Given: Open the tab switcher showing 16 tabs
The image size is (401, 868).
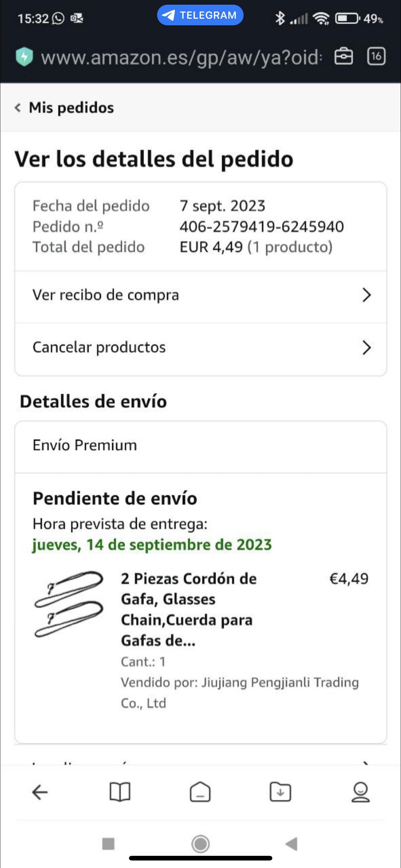Looking at the screenshot, I should click(376, 56).
